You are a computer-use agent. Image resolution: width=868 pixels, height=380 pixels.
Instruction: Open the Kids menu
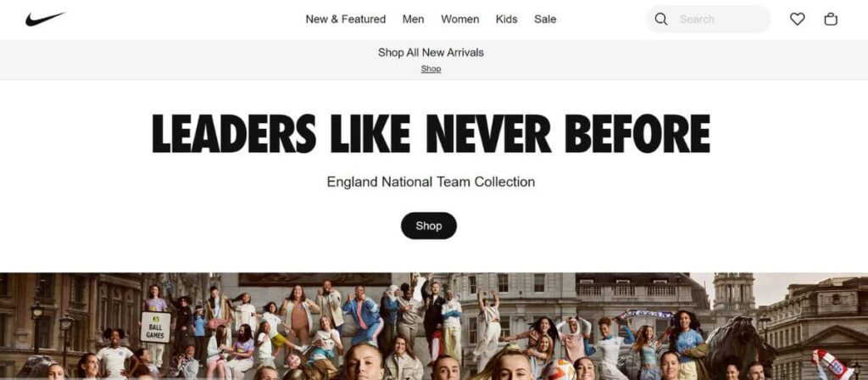507,20
